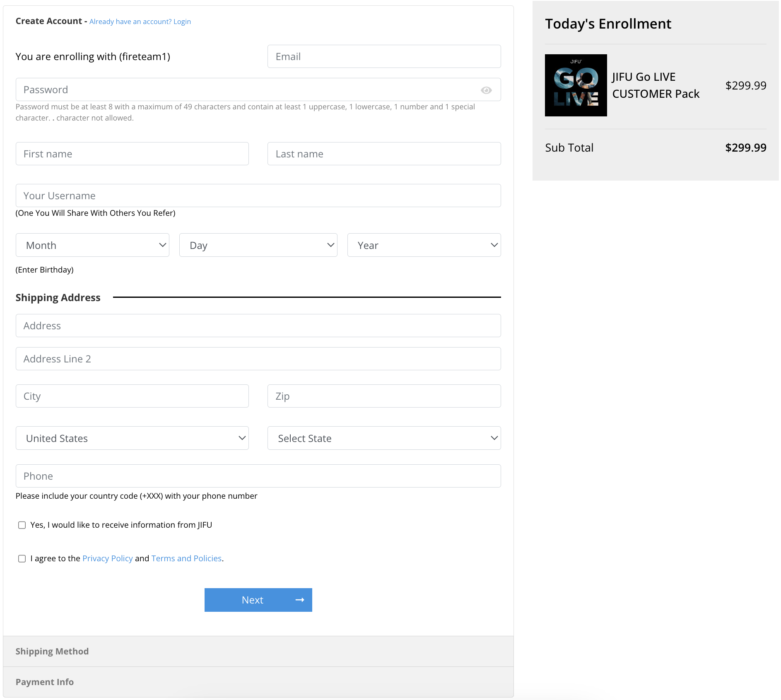Open the Terms and Policies link
Viewport: 781px width, 700px height.
click(x=186, y=558)
